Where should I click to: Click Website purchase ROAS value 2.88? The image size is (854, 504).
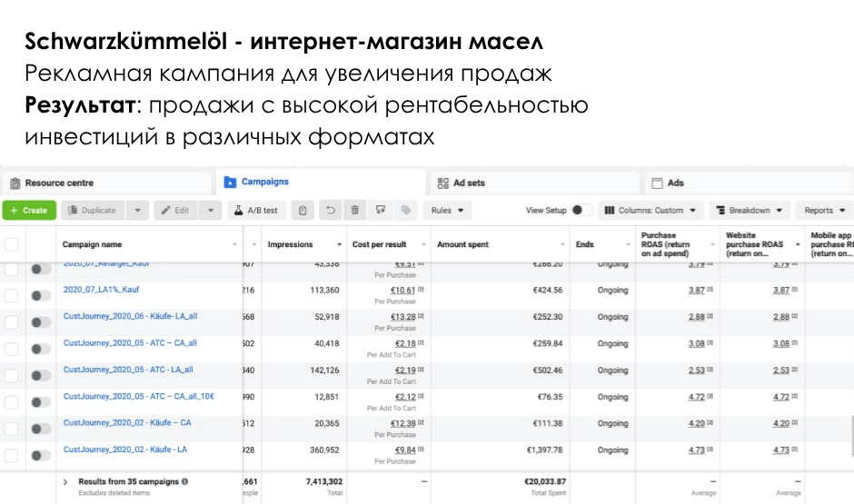pos(781,317)
